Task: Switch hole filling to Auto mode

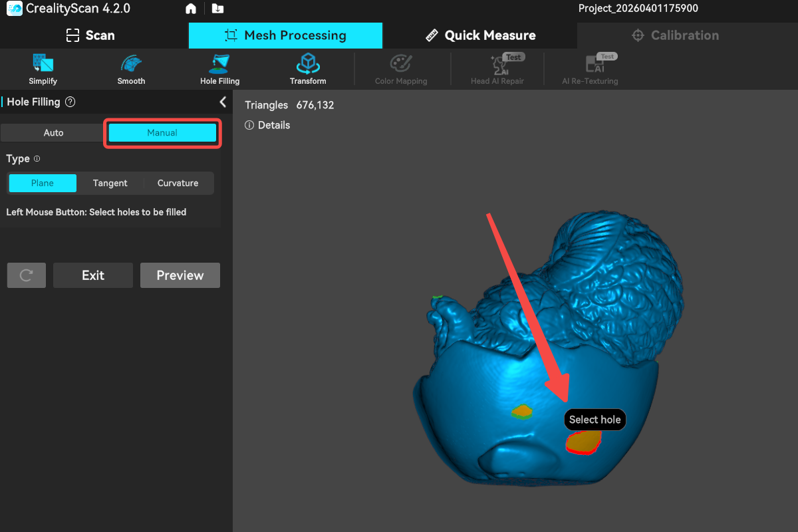Action: tap(53, 133)
